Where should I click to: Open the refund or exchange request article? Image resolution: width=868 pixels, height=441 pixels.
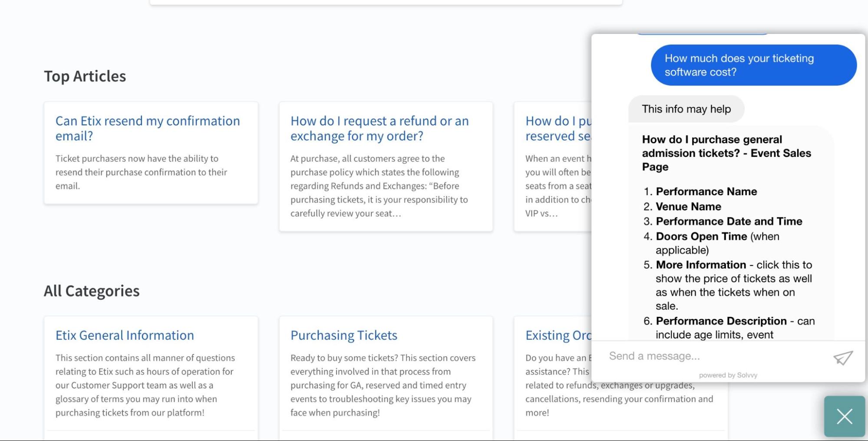[x=380, y=128]
